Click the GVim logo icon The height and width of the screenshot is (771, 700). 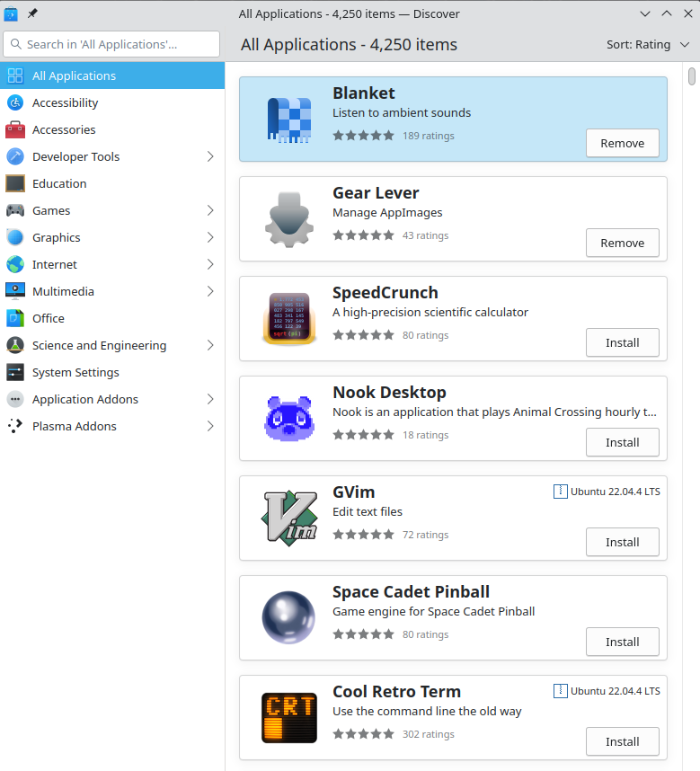(289, 518)
